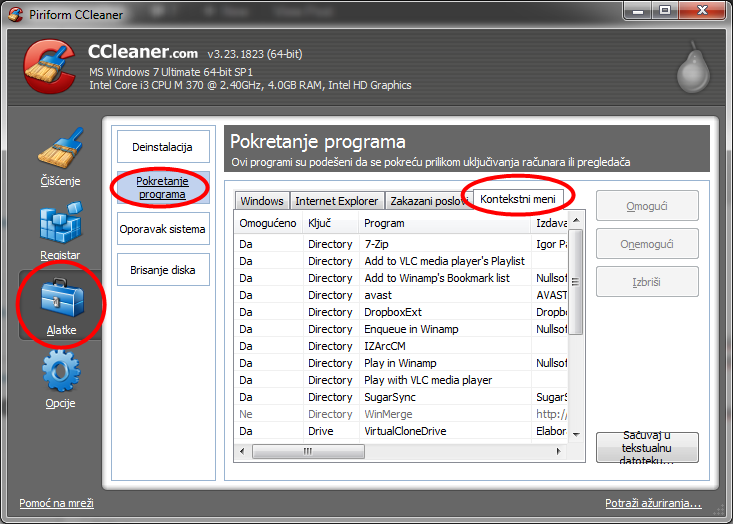Select the IZArcCM entry
Screen dimensions: 733x524
(401, 346)
